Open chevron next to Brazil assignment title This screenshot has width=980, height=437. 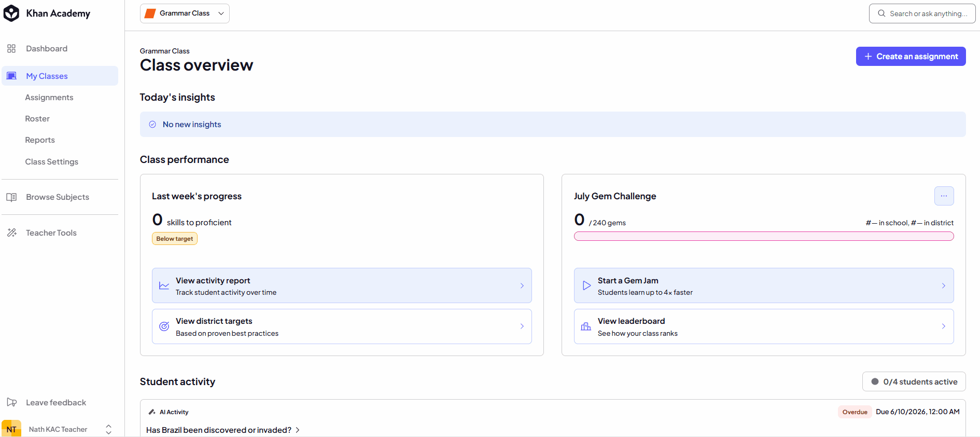point(298,430)
